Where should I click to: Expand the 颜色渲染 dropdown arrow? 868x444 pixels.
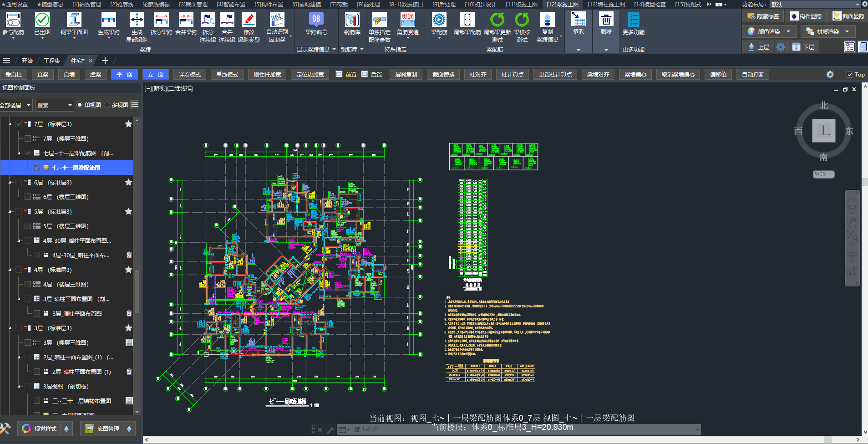click(x=788, y=31)
